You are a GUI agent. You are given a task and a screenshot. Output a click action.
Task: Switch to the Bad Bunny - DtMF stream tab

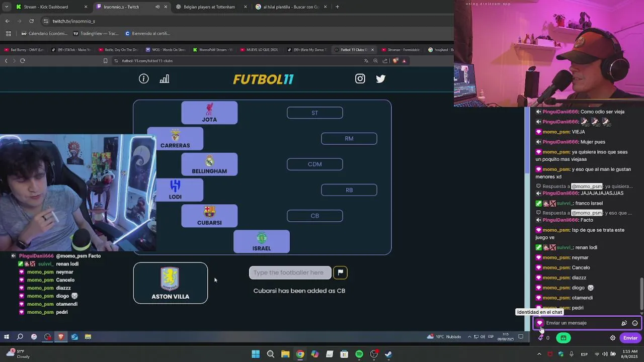[x=24, y=50]
